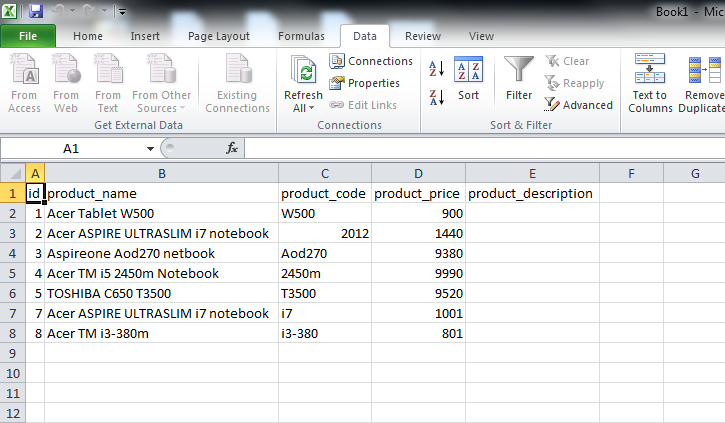
Task: Open the Sort dialog
Action: click(468, 80)
